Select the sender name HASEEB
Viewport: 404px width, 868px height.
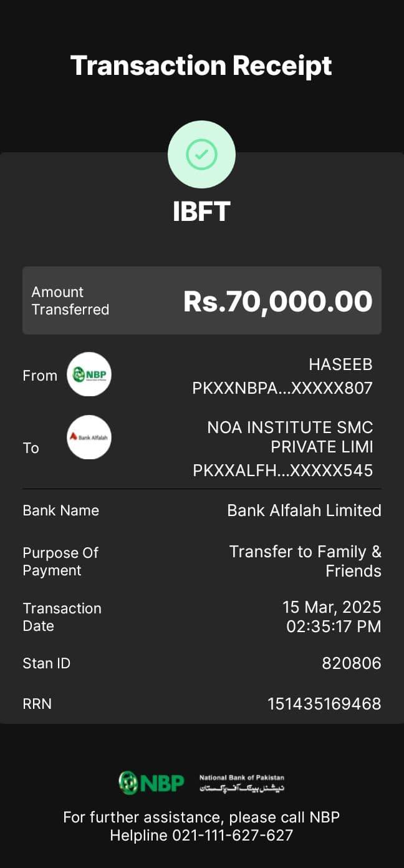(x=340, y=364)
